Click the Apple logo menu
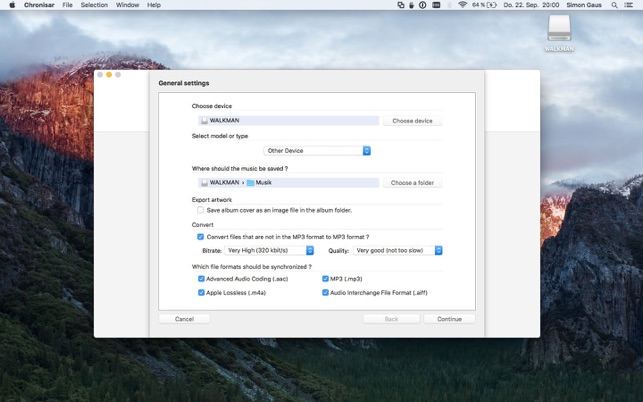 (10, 5)
